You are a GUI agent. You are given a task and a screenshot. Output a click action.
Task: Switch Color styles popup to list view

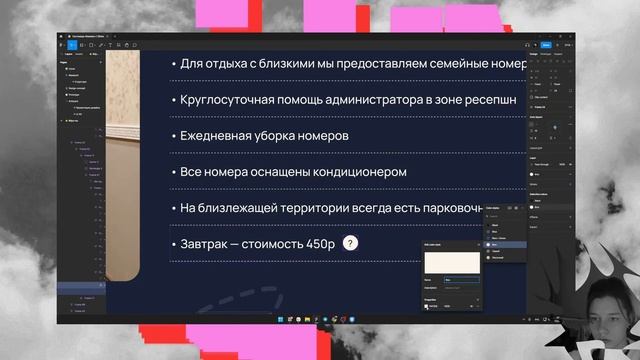point(509,208)
